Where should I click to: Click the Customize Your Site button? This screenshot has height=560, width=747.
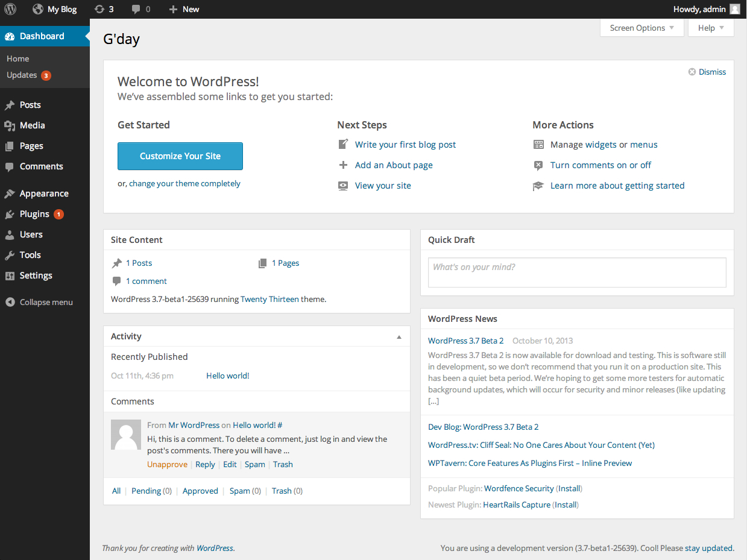(x=180, y=156)
